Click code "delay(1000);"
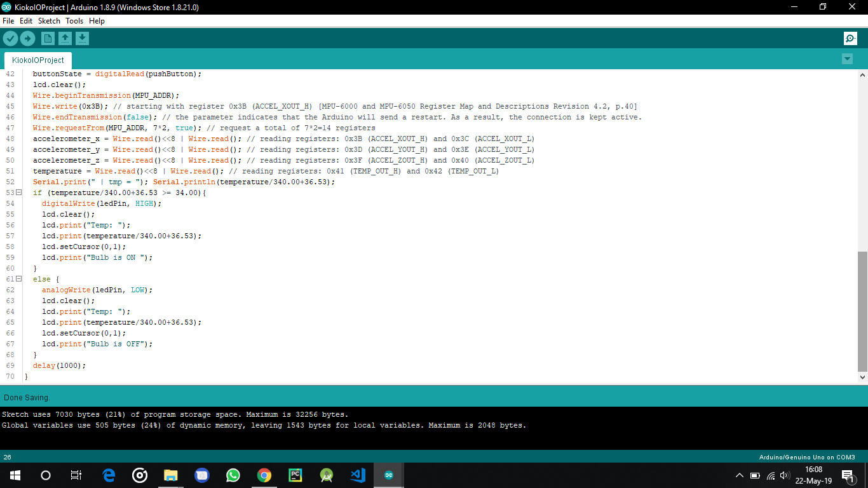Screen dimensions: 868x488 (59, 365)
